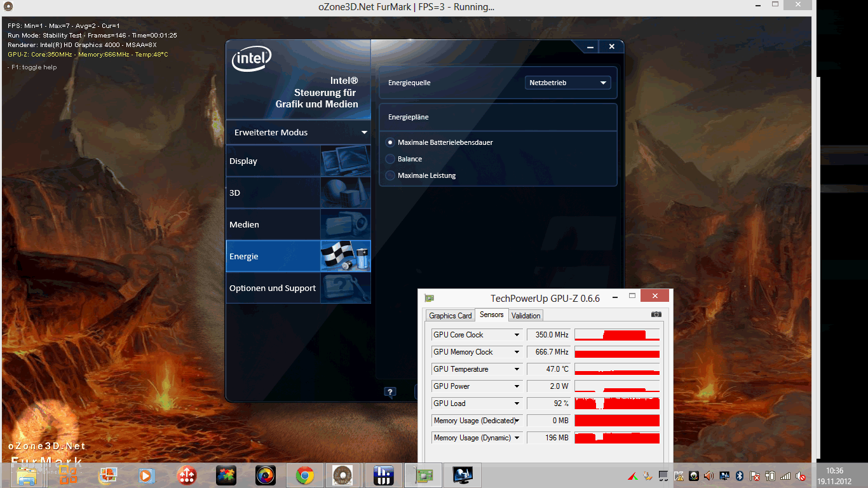This screenshot has height=488, width=868.
Task: Switch to GPU-Z graphics card taskbar icon
Action: [423, 475]
